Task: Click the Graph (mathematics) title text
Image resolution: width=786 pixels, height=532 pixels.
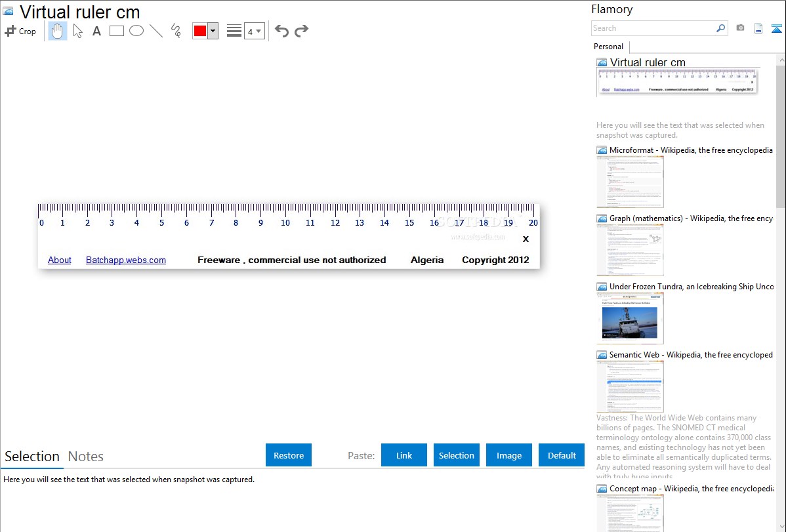Action: [692, 218]
